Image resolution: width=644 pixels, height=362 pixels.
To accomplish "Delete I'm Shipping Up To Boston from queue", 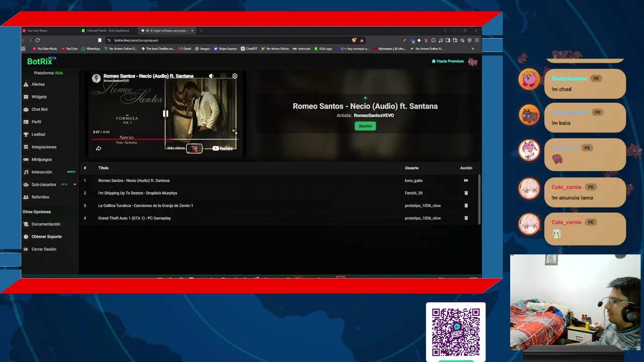I will (x=466, y=193).
